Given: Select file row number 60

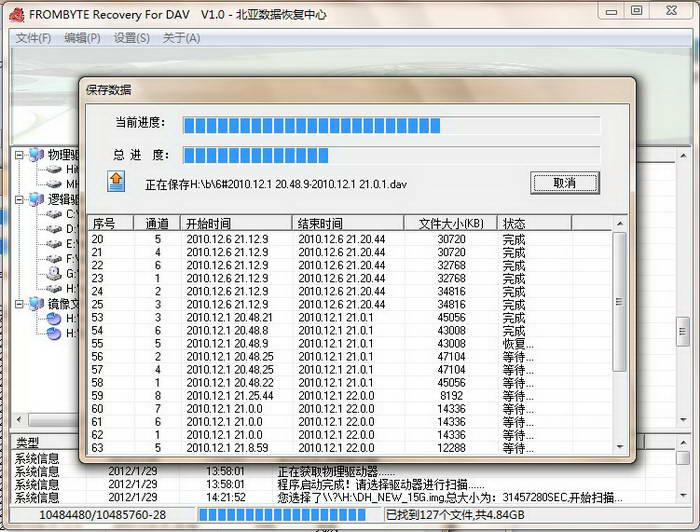Looking at the screenshot, I should click(x=350, y=409).
